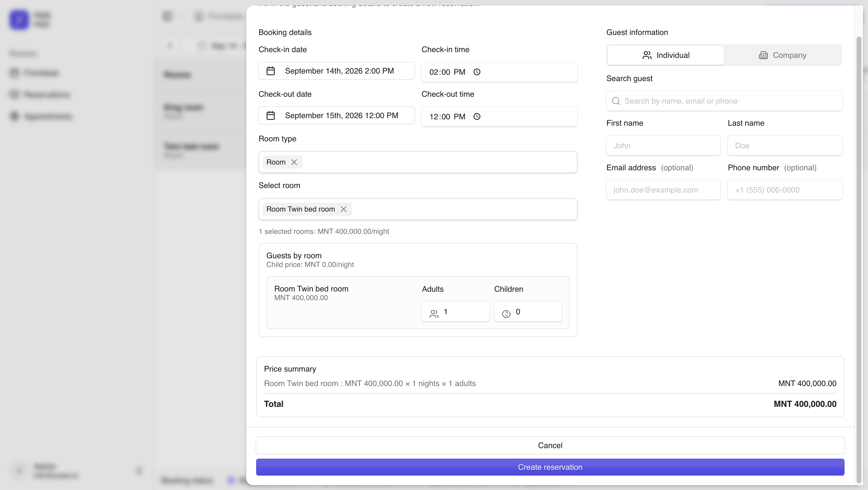Click the 'Child price: MNT 0.00/night' text

[x=310, y=265]
